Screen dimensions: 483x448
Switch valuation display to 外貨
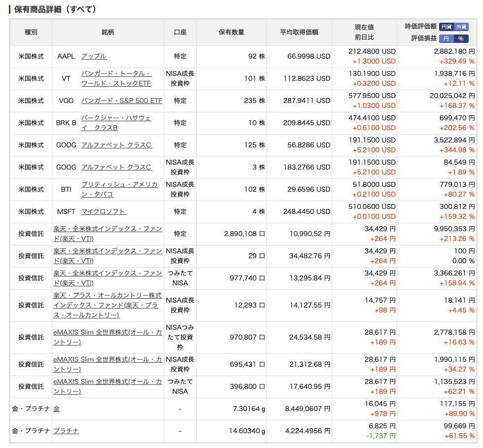[x=461, y=27]
